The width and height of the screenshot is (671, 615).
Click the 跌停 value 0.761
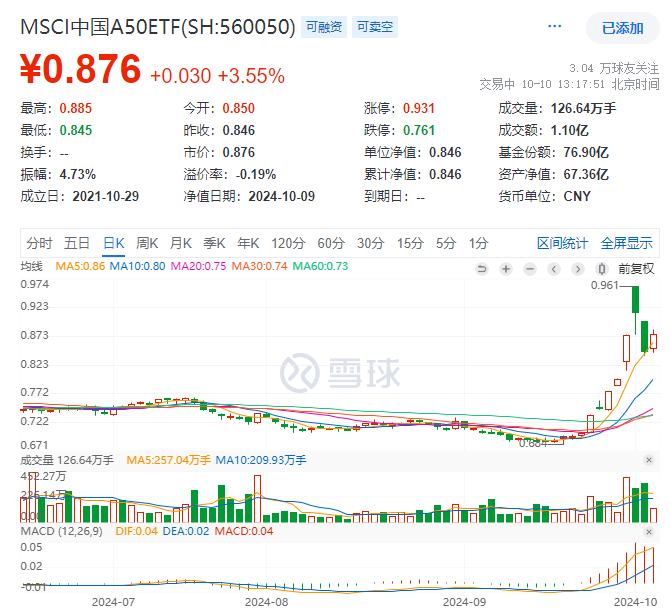[419, 130]
